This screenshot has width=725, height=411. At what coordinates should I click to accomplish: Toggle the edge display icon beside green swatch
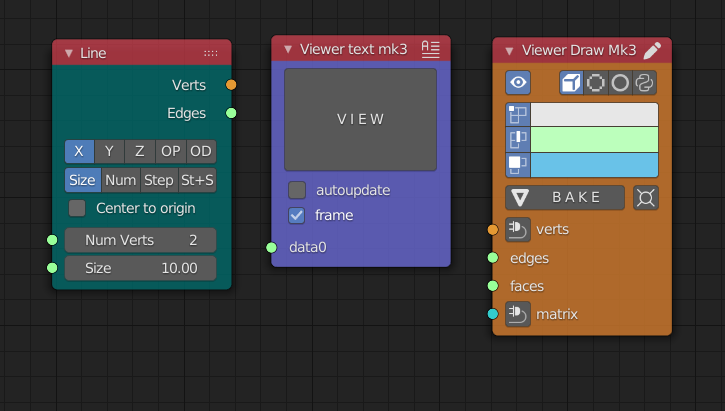pyautogui.click(x=518, y=139)
